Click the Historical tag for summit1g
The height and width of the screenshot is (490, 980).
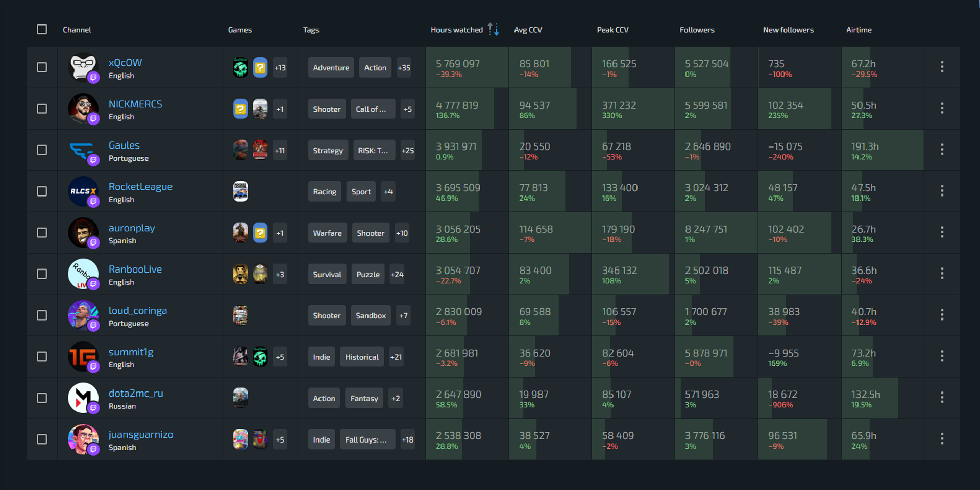pyautogui.click(x=361, y=357)
